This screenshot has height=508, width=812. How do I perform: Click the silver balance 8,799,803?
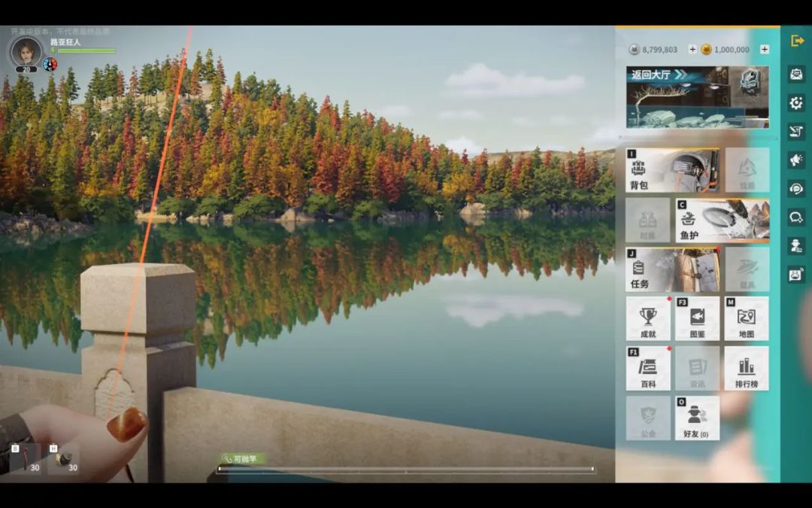pos(660,50)
